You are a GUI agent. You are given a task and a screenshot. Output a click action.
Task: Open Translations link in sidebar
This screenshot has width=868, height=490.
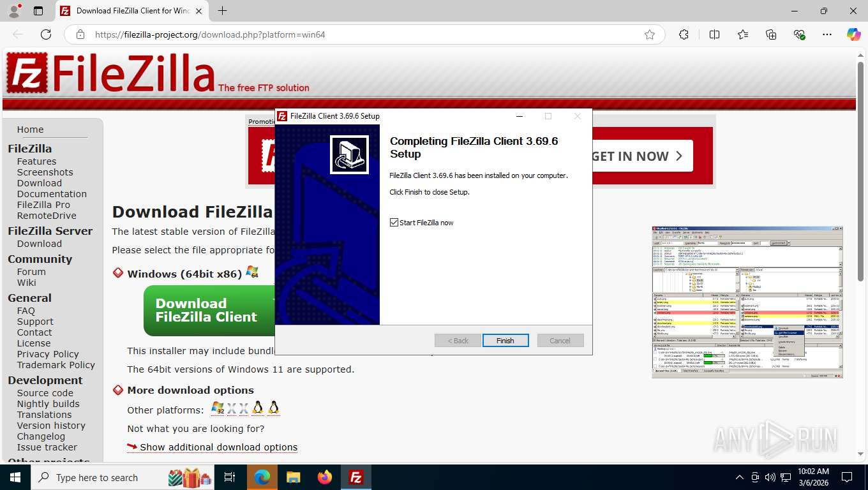point(44,415)
